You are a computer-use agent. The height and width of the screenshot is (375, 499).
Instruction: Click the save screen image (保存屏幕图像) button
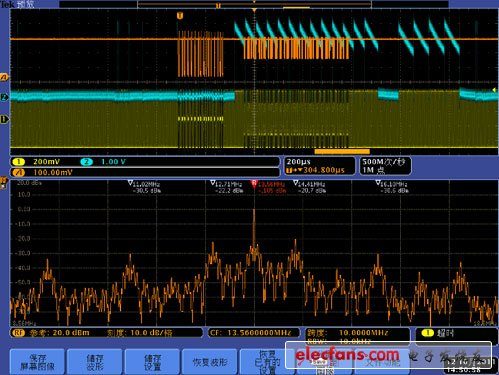click(37, 362)
